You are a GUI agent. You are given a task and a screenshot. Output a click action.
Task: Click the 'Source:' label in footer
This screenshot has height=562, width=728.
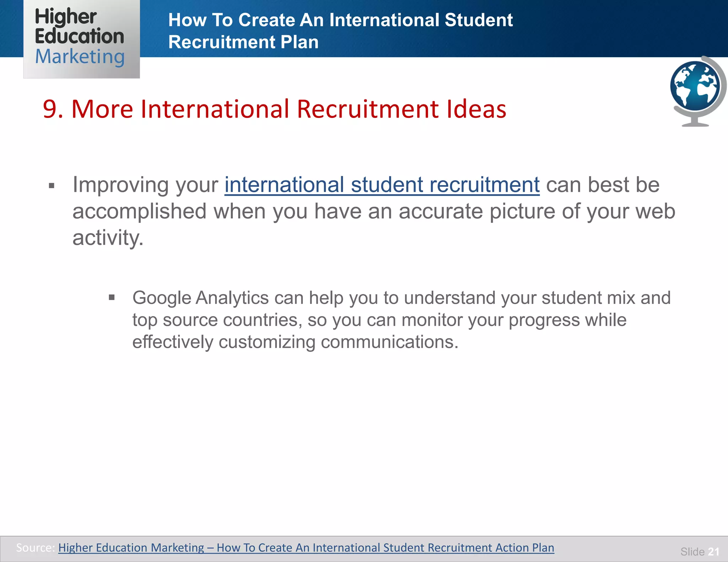click(x=36, y=547)
